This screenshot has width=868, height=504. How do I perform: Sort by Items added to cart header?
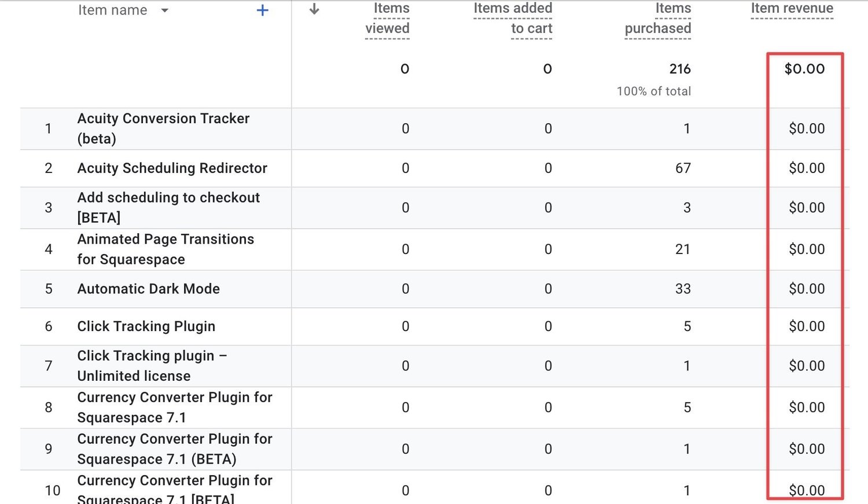pos(513,19)
